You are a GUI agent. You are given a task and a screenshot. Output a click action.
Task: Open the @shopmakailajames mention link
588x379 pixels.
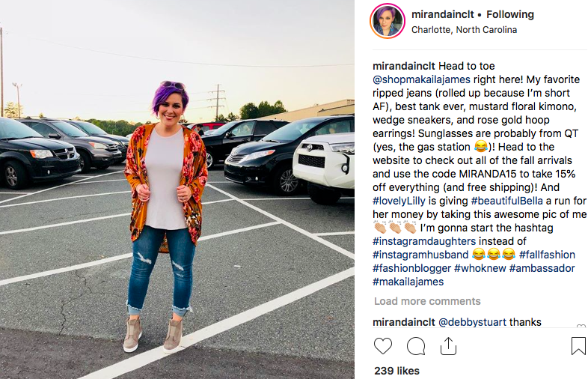click(421, 79)
